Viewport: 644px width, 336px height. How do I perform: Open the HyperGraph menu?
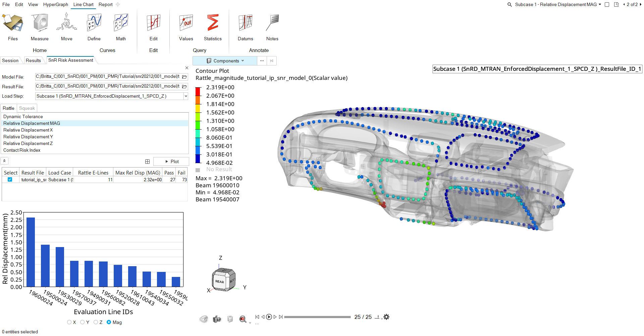55,4
